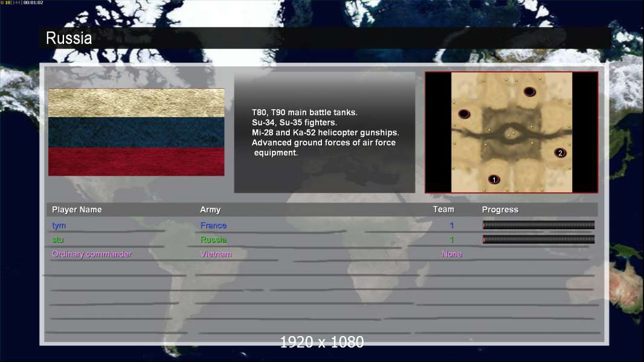Screen dimensions: 644x362
Task: Click the "France" army entry
Action: pos(214,225)
